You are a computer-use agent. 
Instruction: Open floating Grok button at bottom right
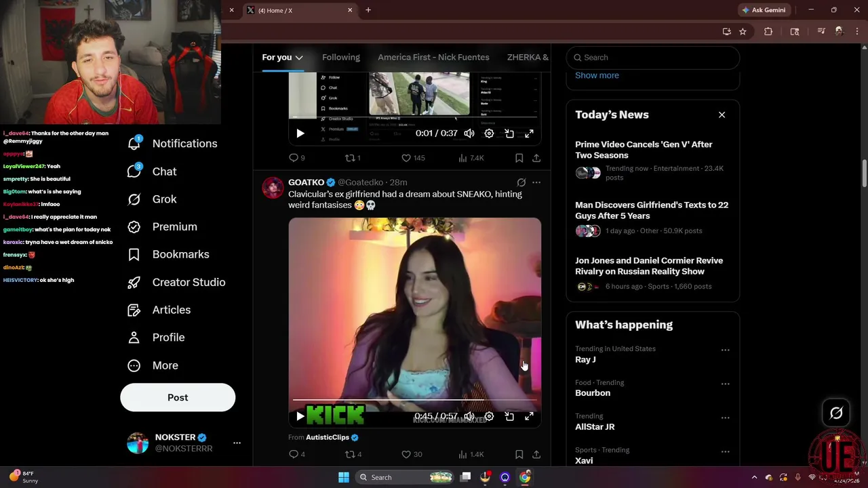pyautogui.click(x=836, y=413)
